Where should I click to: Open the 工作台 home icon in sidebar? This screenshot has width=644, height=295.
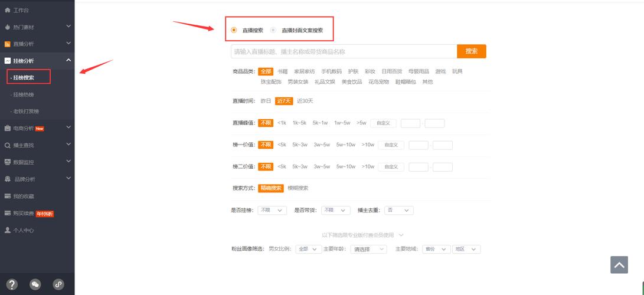8,10
